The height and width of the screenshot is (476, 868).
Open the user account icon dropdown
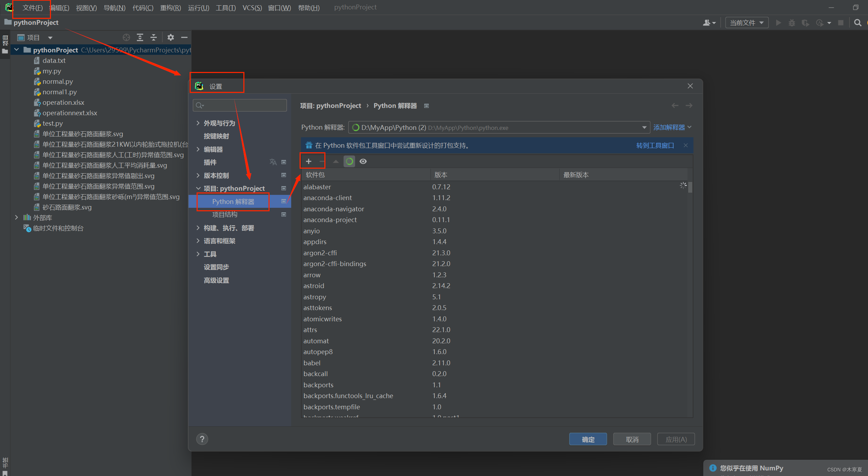point(709,23)
